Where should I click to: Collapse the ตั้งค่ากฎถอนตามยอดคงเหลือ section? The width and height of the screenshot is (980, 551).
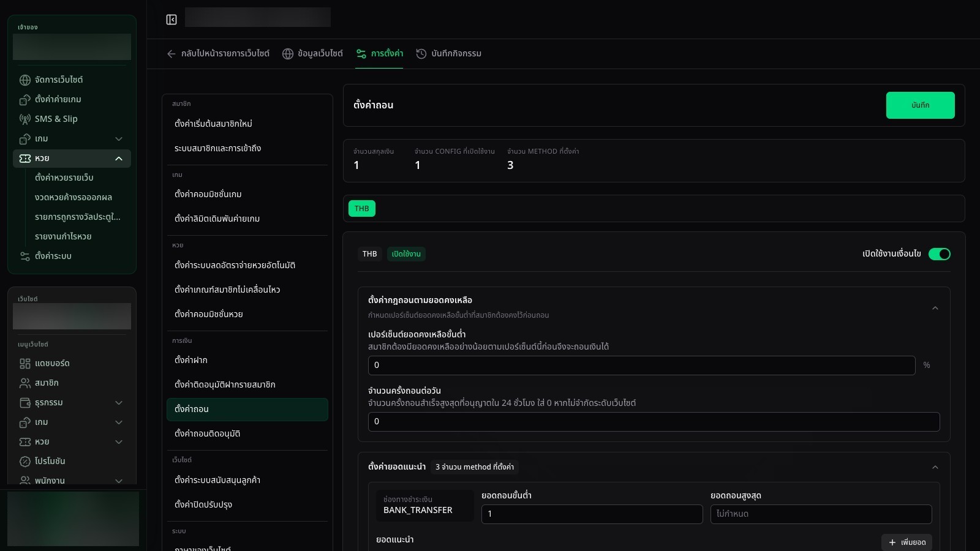pyautogui.click(x=935, y=308)
